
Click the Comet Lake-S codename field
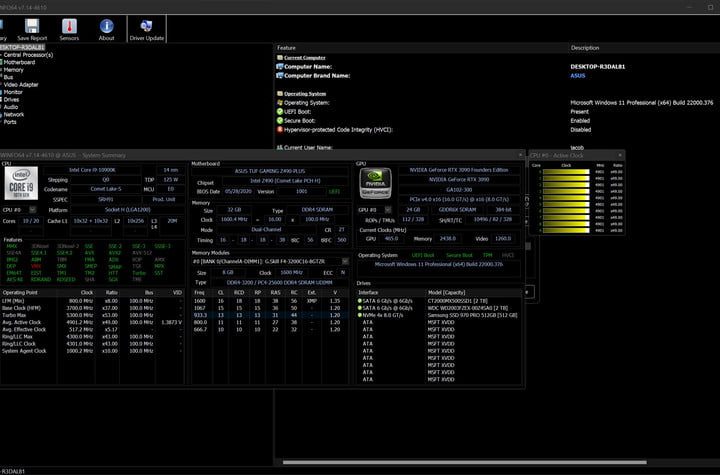[x=106, y=189]
